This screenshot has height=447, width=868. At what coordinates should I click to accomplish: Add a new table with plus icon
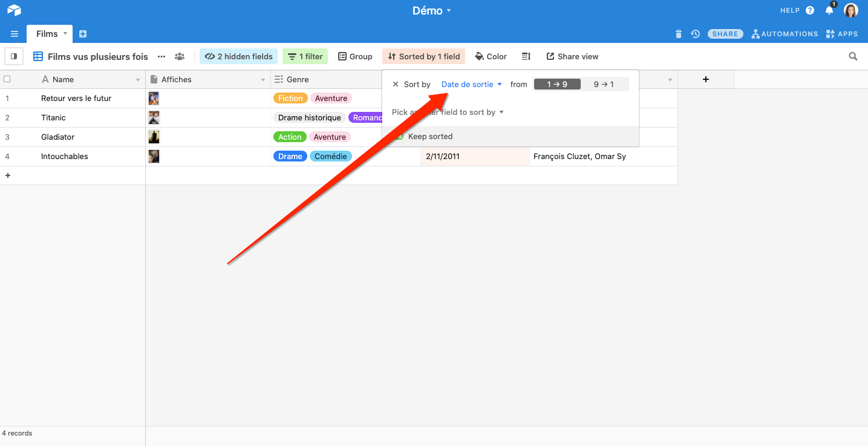tap(83, 34)
